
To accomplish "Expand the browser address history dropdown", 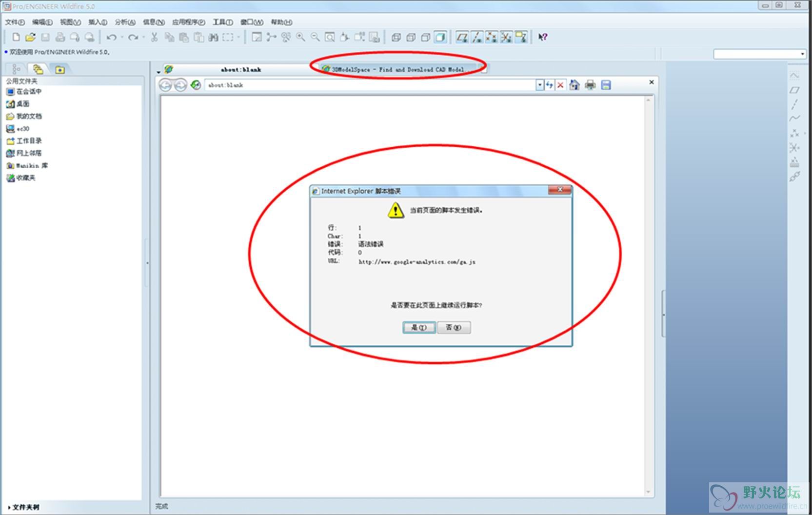I will coord(539,85).
